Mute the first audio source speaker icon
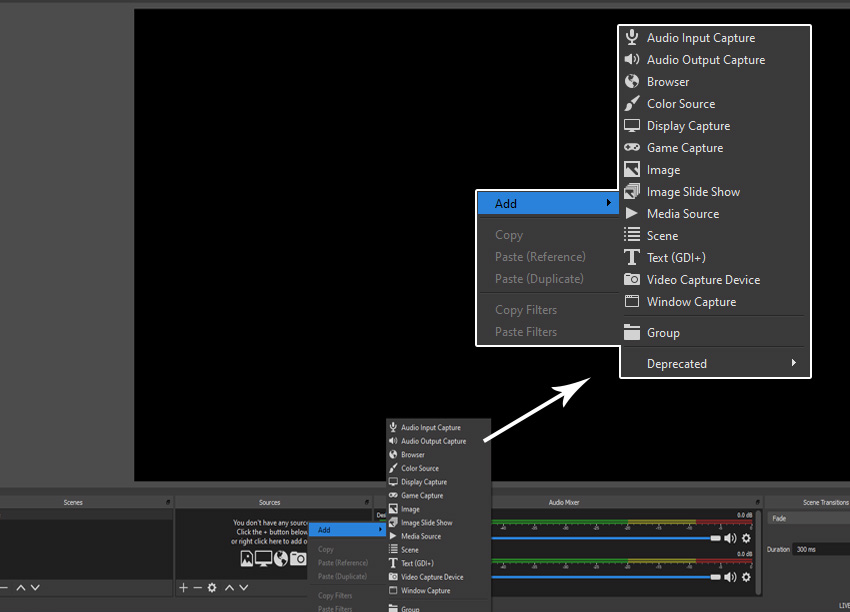The width and height of the screenshot is (850, 612). [x=729, y=537]
